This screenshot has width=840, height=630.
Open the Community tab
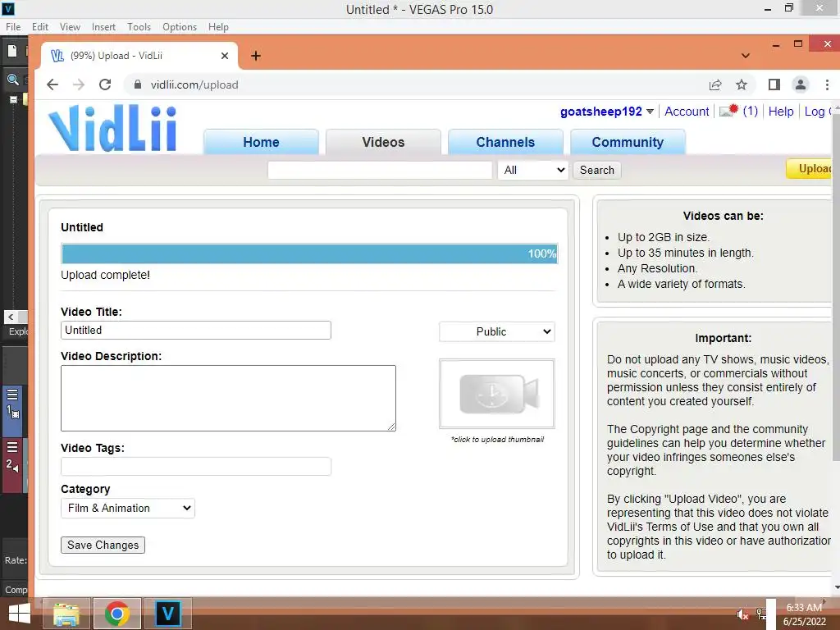pyautogui.click(x=628, y=142)
